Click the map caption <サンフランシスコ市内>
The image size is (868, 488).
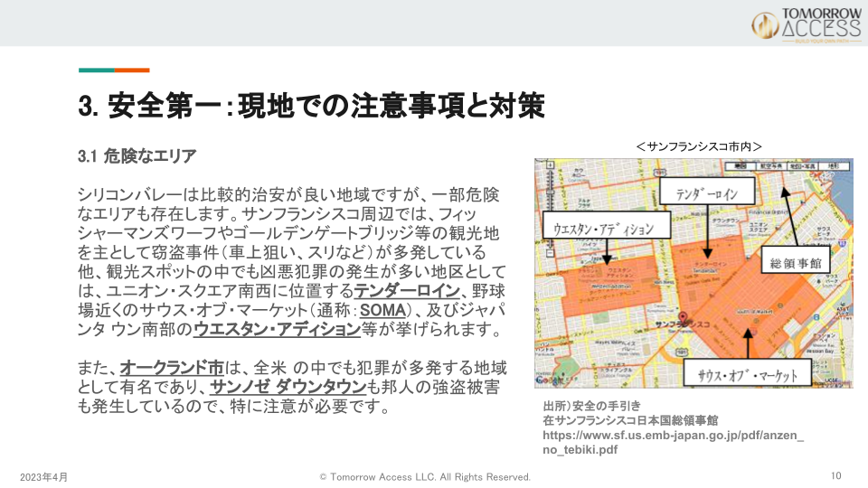[699, 146]
